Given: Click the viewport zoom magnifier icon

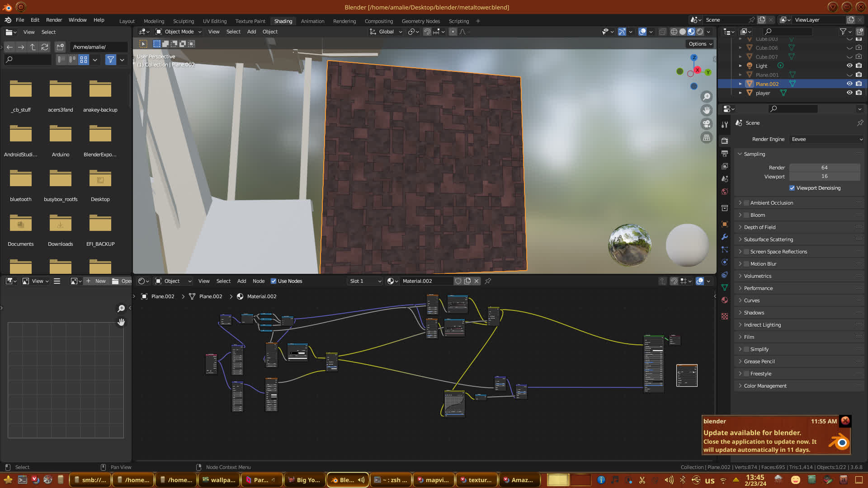Looking at the screenshot, I should [x=706, y=97].
